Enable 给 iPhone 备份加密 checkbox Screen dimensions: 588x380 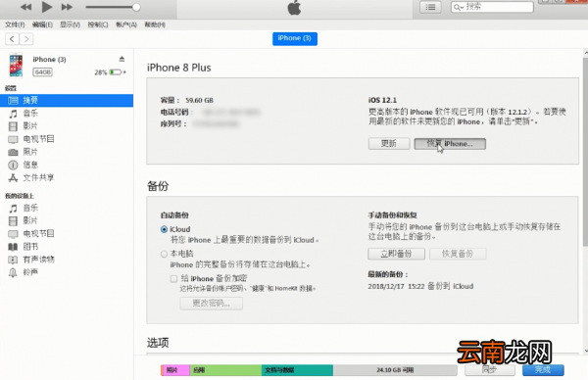(x=173, y=279)
